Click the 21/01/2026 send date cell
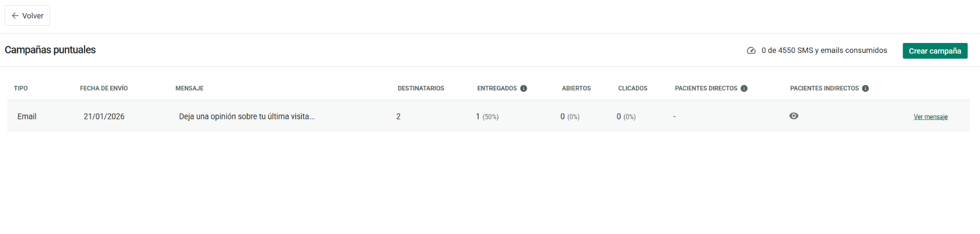980x234 pixels. coord(104,117)
